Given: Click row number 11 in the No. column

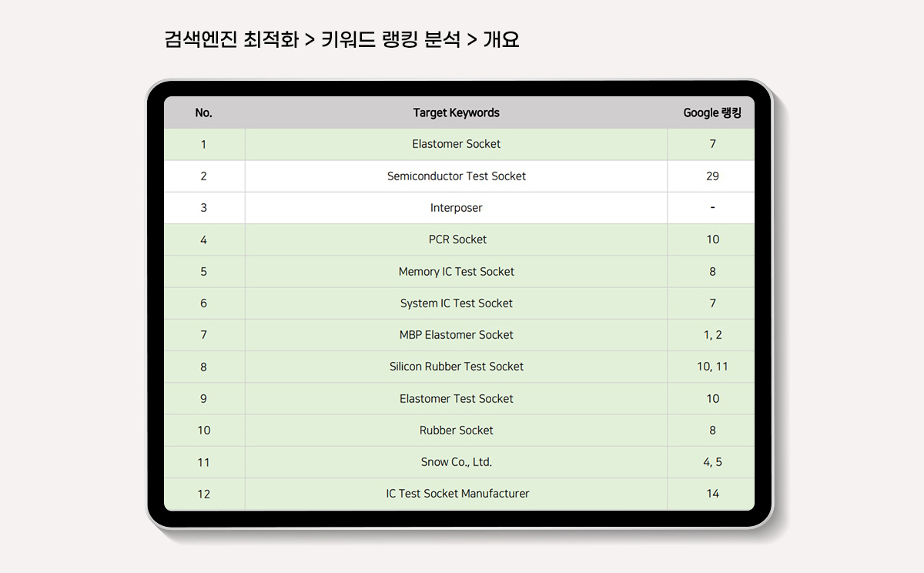Looking at the screenshot, I should (x=203, y=462).
